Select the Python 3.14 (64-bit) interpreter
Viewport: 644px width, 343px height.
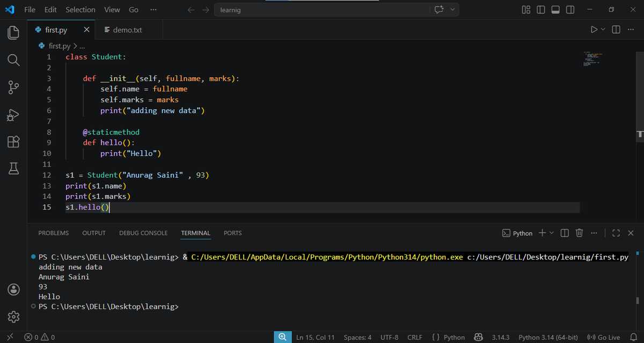point(548,337)
